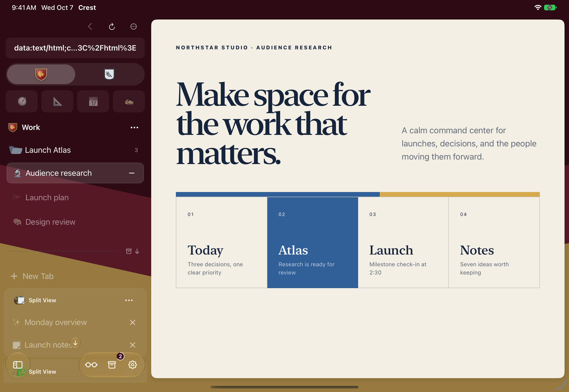Open the triangle ruler pinned shortcut
This screenshot has width=569, height=392.
coord(58,101)
